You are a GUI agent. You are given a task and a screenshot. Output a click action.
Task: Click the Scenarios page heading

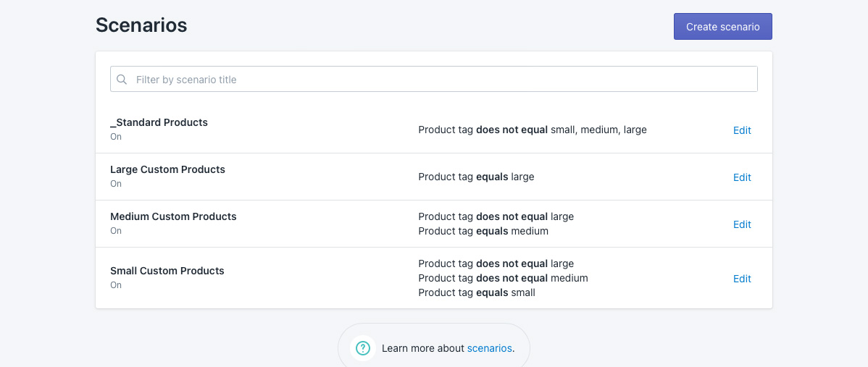tap(141, 25)
